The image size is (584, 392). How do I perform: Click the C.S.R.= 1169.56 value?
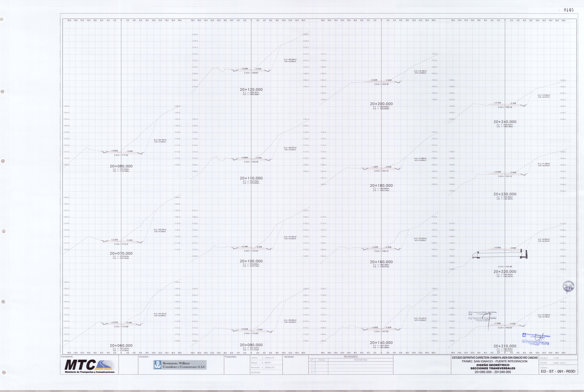[251, 162]
